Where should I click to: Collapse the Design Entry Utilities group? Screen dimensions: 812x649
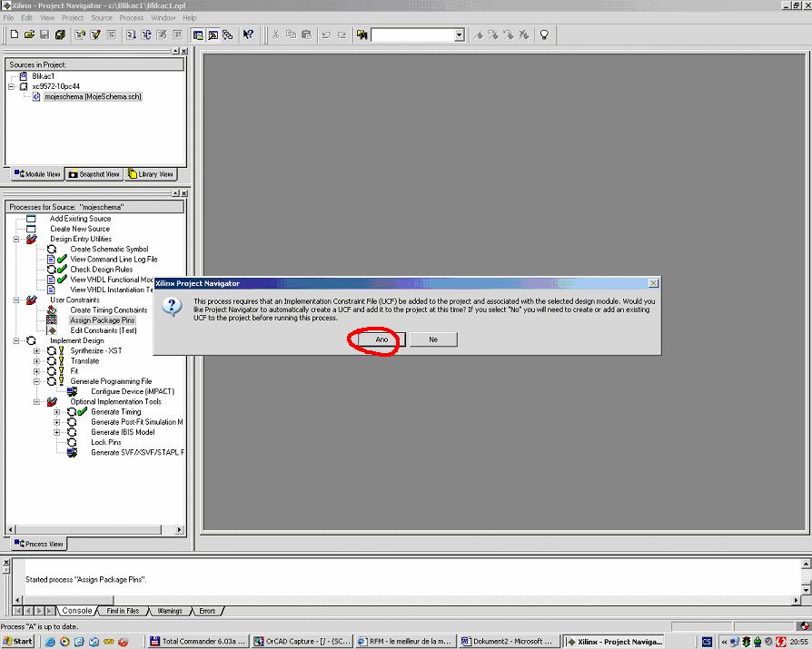[16, 239]
